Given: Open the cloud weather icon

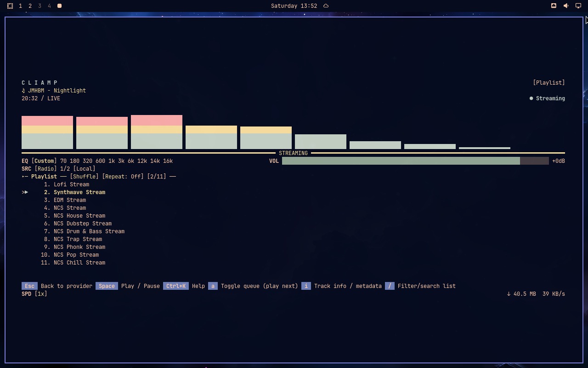Looking at the screenshot, I should pyautogui.click(x=326, y=6).
